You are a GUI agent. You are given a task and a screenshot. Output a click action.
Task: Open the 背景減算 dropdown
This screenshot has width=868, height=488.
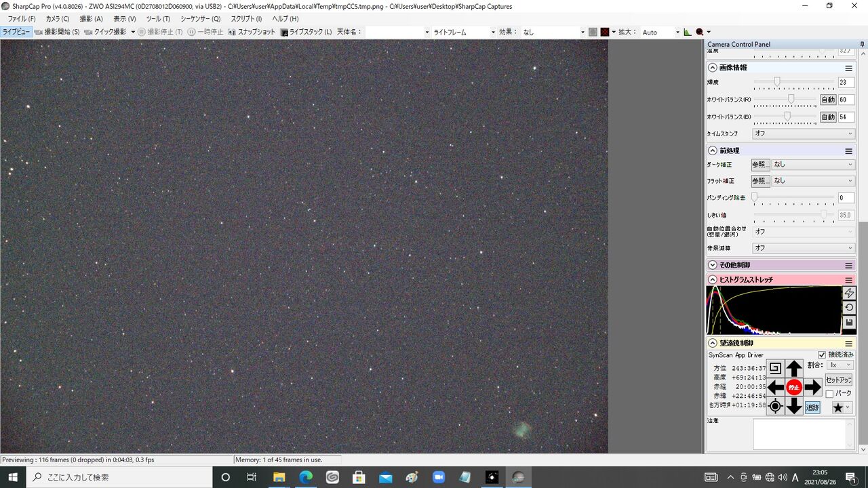pos(804,248)
